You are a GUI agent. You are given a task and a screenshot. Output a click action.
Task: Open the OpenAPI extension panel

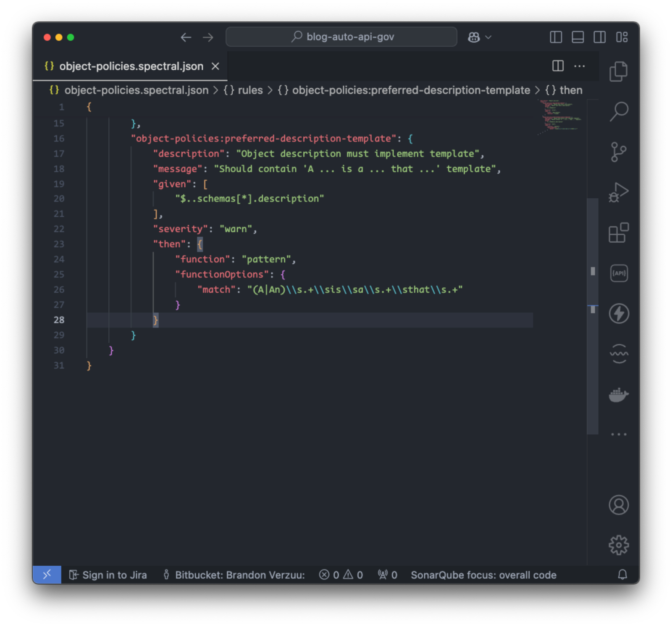[618, 273]
